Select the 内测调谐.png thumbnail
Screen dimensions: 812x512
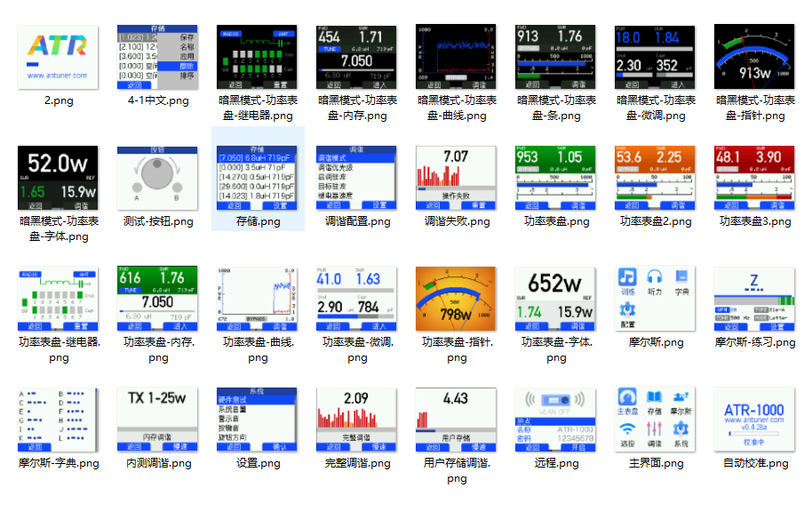157,420
